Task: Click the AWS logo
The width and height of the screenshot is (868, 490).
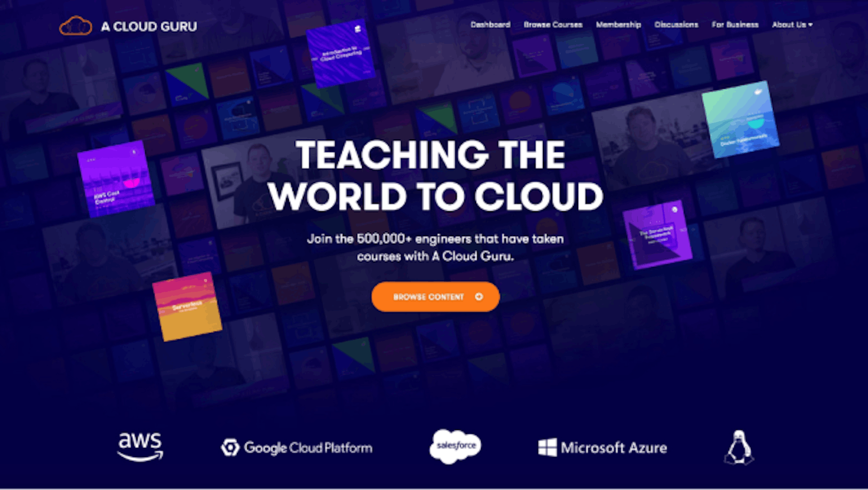Action: click(140, 447)
